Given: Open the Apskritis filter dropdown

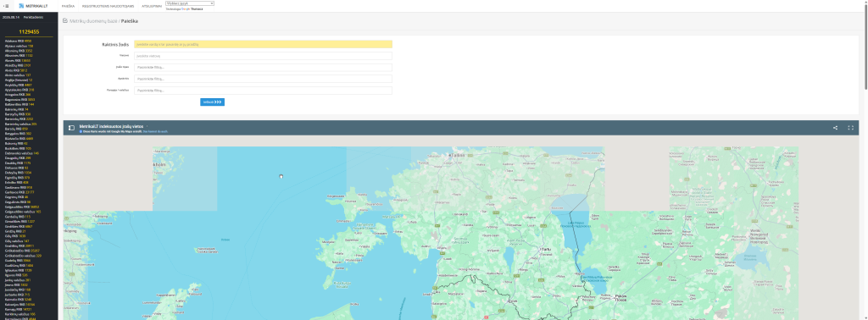Looking at the screenshot, I should pyautogui.click(x=263, y=79).
